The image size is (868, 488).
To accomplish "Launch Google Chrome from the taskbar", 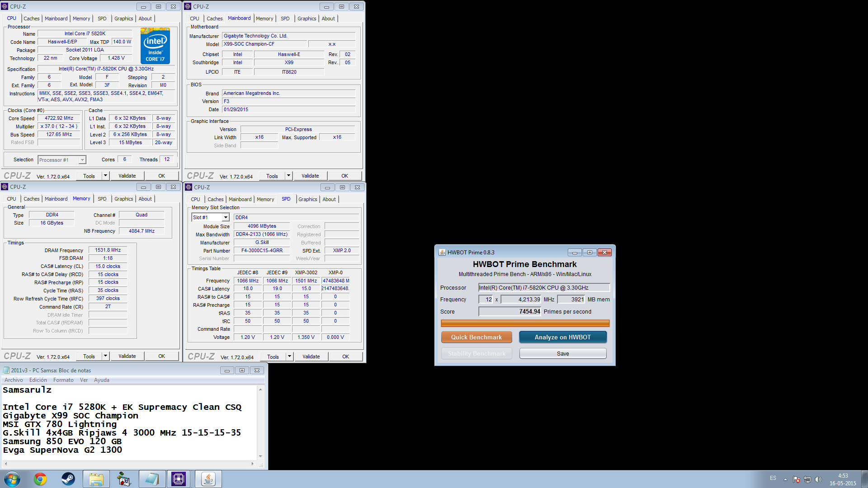I will 40,479.
